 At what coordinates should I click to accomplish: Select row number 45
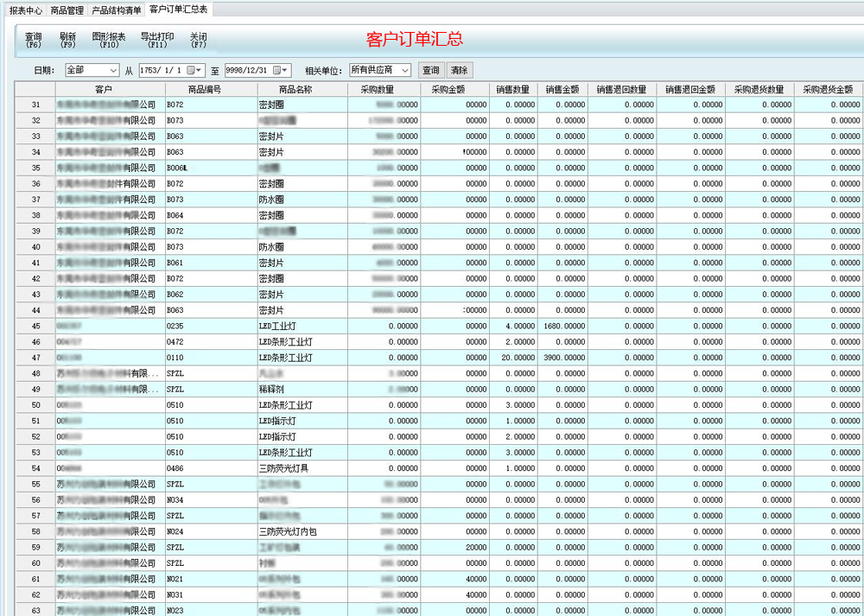pyautogui.click(x=35, y=327)
